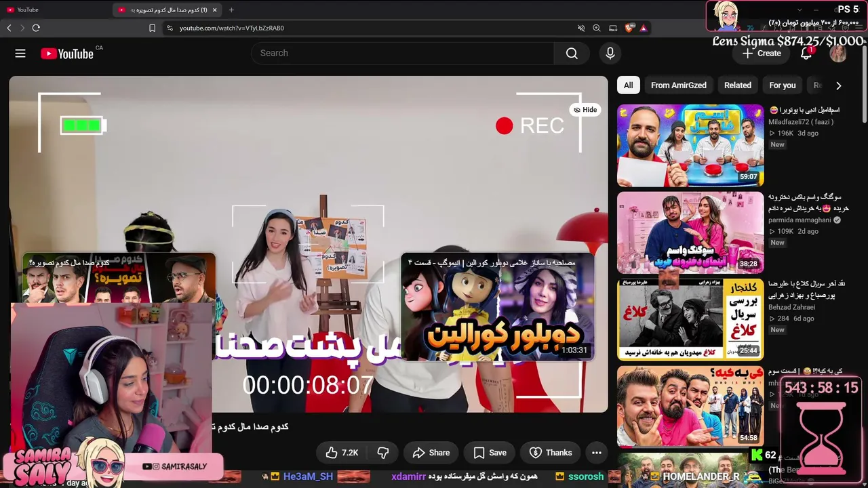Like the video (7.2K)

342,453
